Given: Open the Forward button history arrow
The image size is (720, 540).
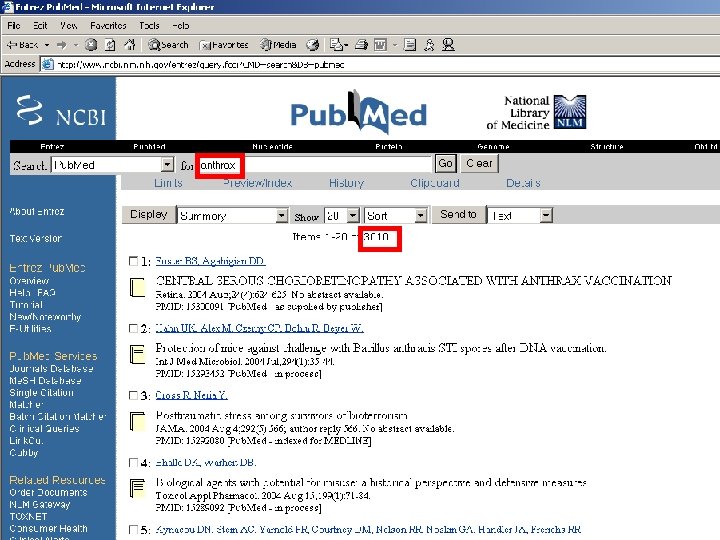Looking at the screenshot, I should (x=76, y=45).
